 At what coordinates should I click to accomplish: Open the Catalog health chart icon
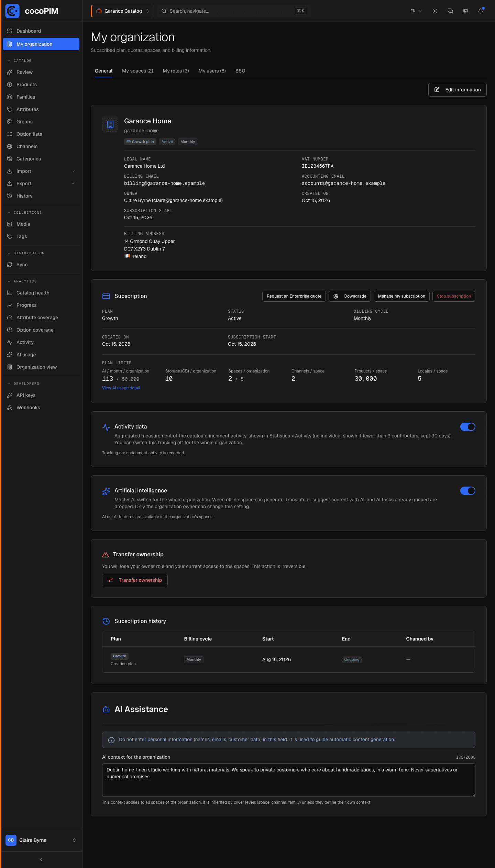[10, 293]
